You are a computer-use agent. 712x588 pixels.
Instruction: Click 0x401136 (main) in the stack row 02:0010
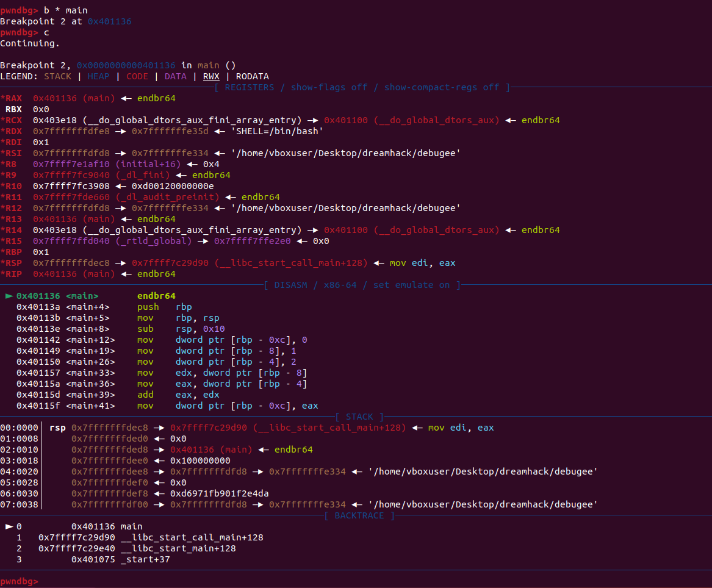coord(211,450)
